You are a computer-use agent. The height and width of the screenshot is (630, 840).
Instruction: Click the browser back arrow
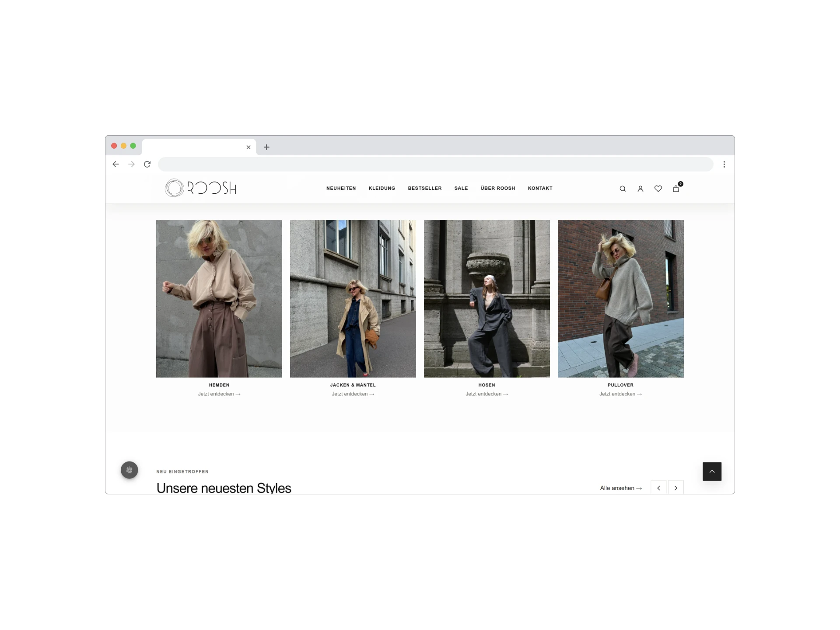115,164
